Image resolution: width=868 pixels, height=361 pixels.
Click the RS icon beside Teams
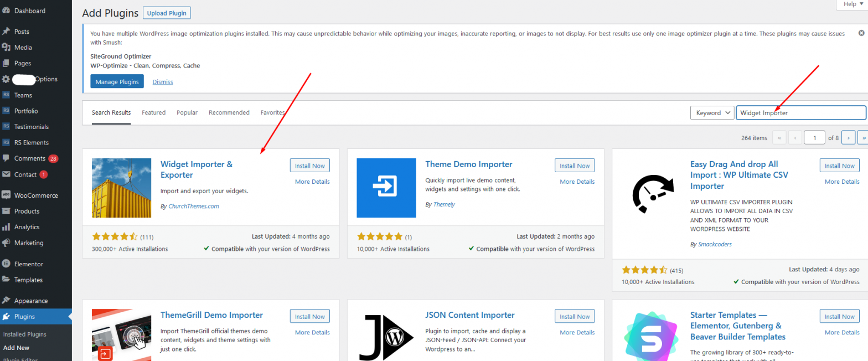(x=6, y=95)
